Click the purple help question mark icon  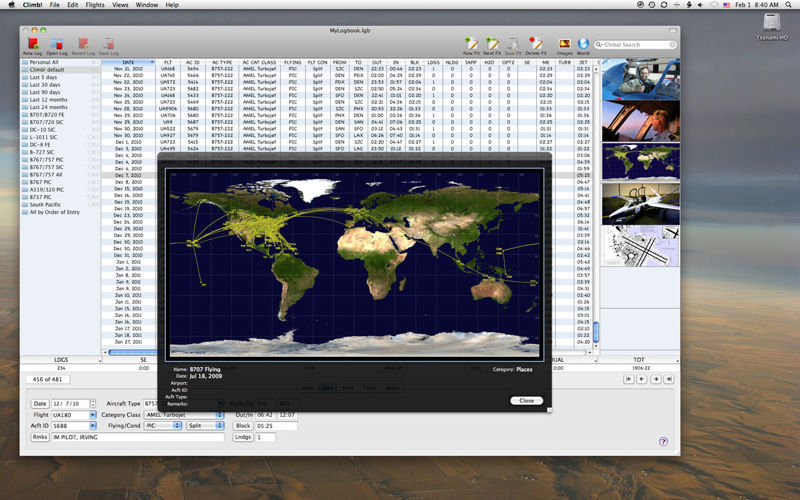663,441
